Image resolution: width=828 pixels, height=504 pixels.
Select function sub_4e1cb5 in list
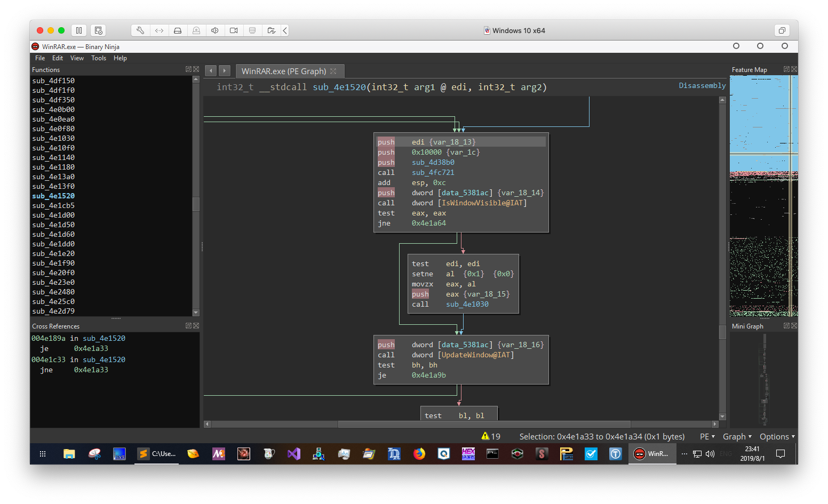coord(53,205)
